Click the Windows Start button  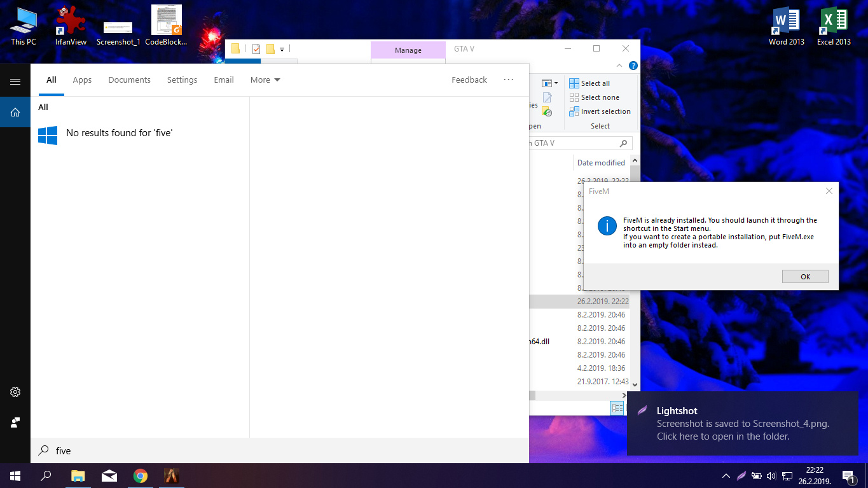15,475
